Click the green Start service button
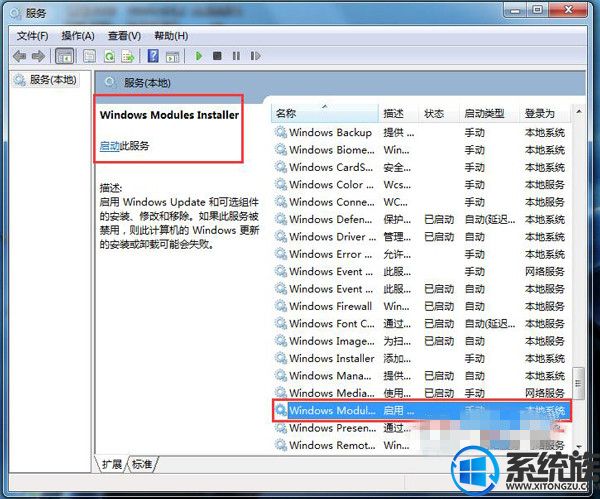Image resolution: width=600 pixels, height=499 pixels. pos(199,56)
